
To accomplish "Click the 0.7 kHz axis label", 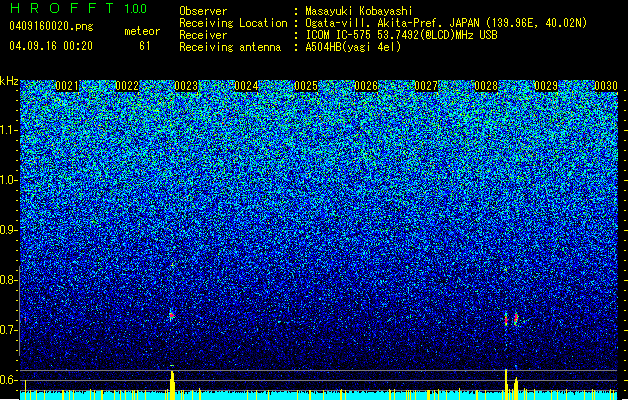I will click(x=9, y=330).
